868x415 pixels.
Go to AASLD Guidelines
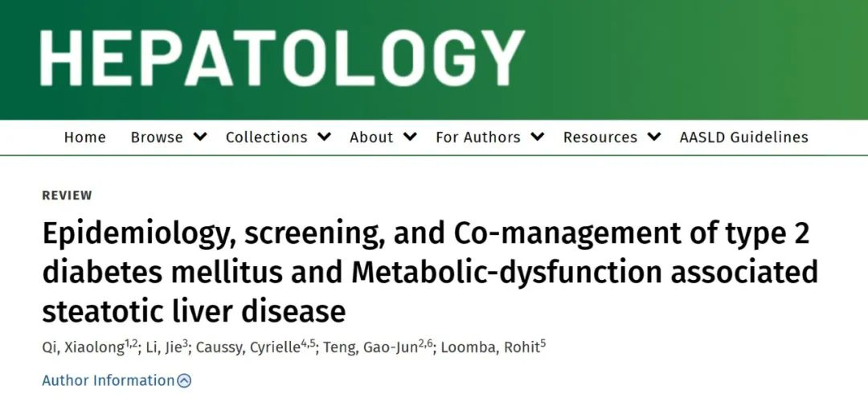click(743, 138)
